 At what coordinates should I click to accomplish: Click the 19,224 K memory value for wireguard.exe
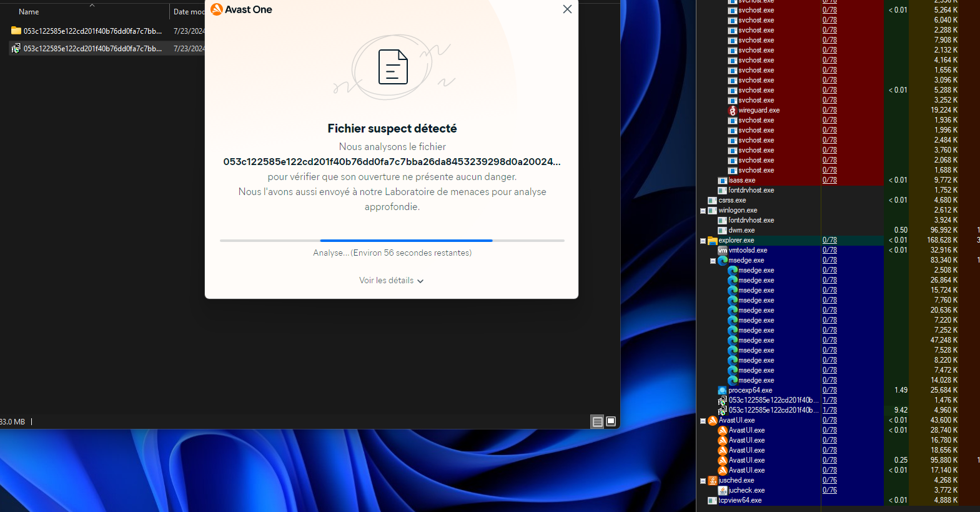[x=944, y=110]
